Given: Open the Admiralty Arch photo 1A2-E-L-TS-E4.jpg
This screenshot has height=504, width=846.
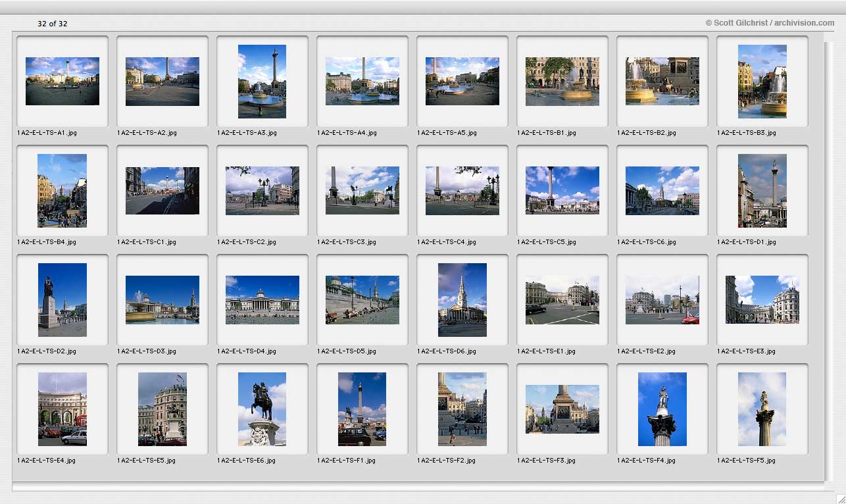Looking at the screenshot, I should (x=62, y=409).
